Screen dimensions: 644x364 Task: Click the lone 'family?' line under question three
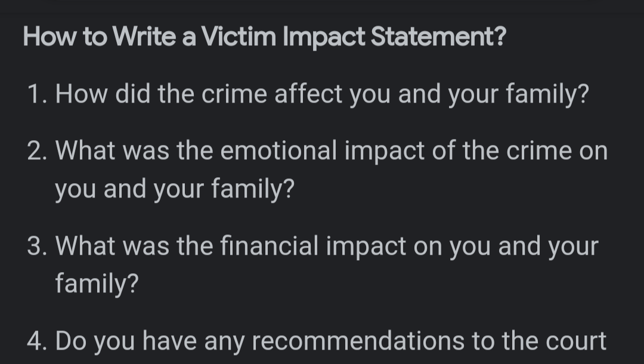click(97, 284)
